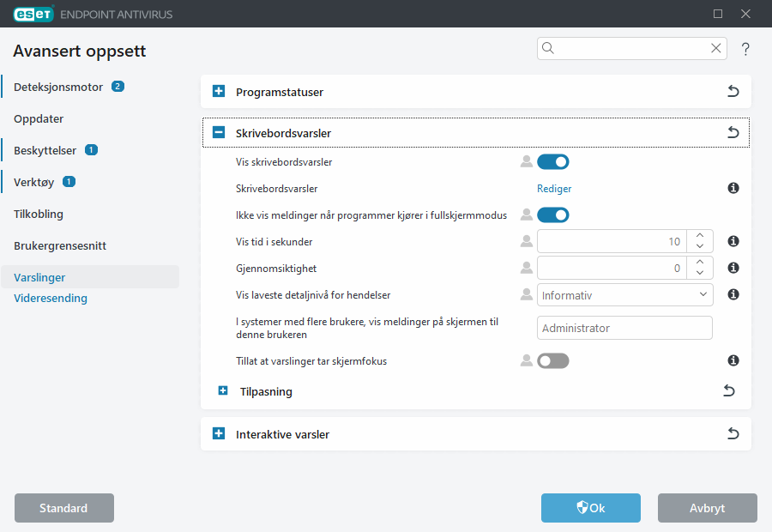Click the Administrator user text field
This screenshot has height=532, width=772.
[x=624, y=328]
